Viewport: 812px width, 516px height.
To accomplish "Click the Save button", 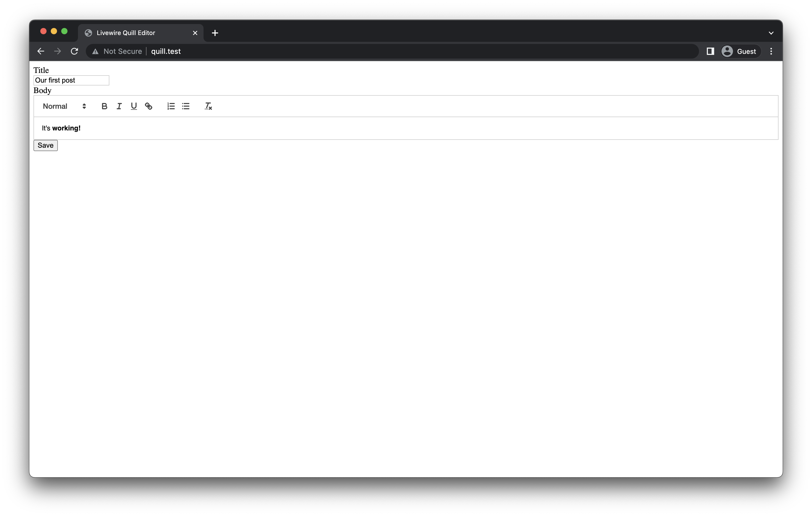I will 46,145.
